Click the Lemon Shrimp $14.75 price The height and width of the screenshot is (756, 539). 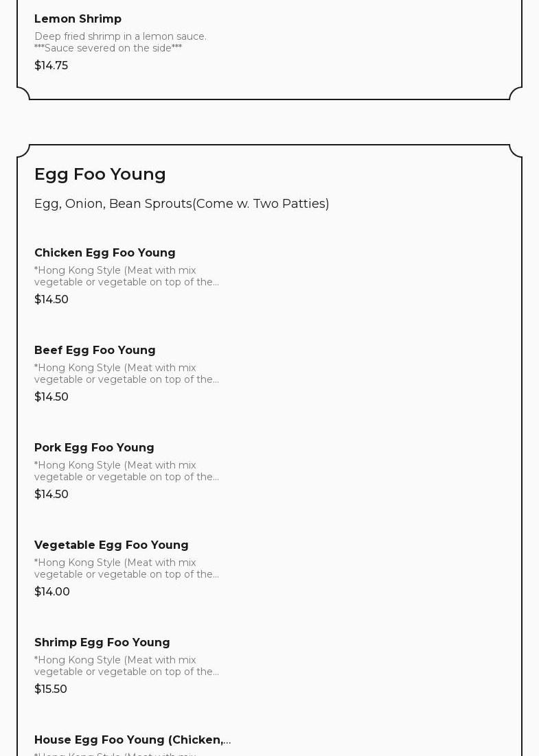pos(51,65)
